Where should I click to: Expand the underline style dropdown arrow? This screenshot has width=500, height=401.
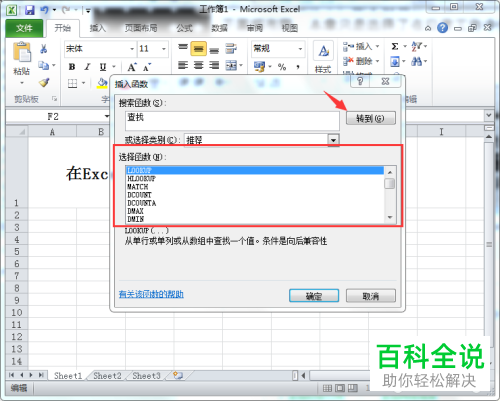pyautogui.click(x=114, y=67)
